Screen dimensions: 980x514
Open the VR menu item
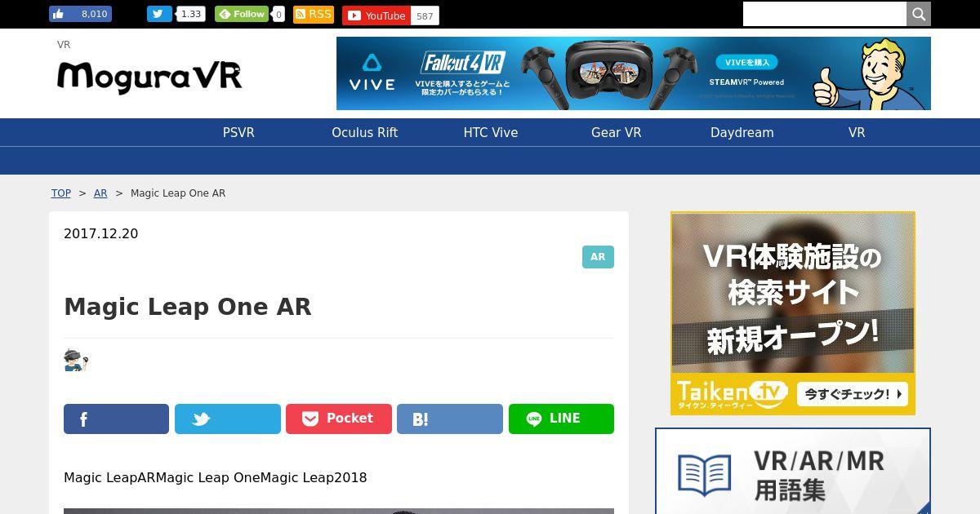(x=857, y=132)
